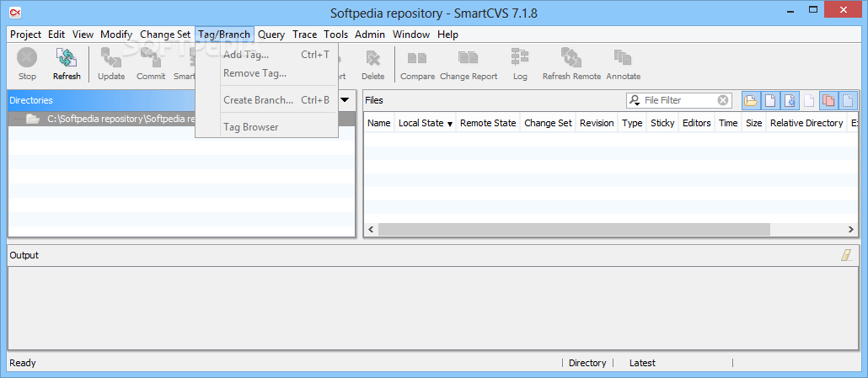Click the Latest status bar entry
Screen dimensions: 868x378
click(x=642, y=363)
